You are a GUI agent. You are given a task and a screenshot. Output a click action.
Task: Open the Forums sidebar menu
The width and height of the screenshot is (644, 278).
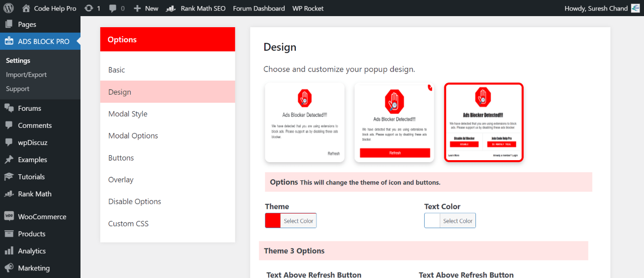[x=40, y=108]
